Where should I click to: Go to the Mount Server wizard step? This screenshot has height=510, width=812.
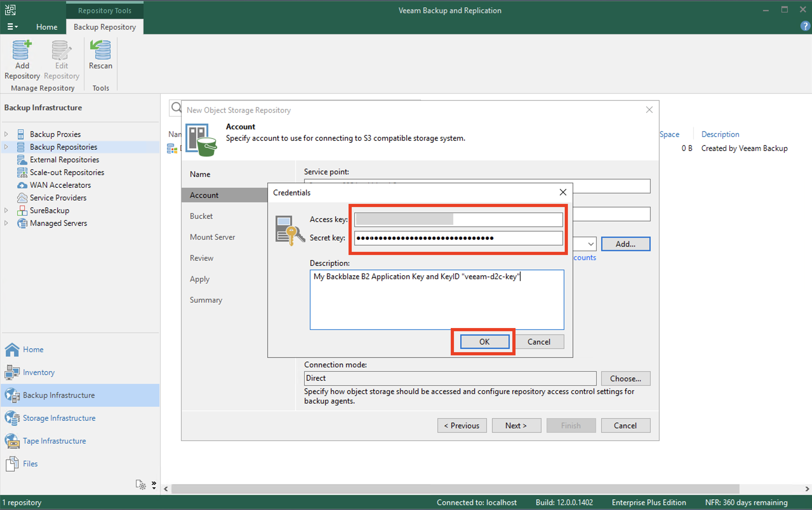[212, 237]
